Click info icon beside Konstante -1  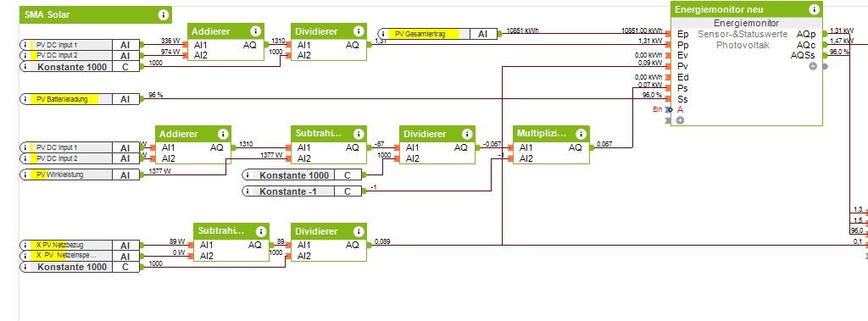[248, 191]
